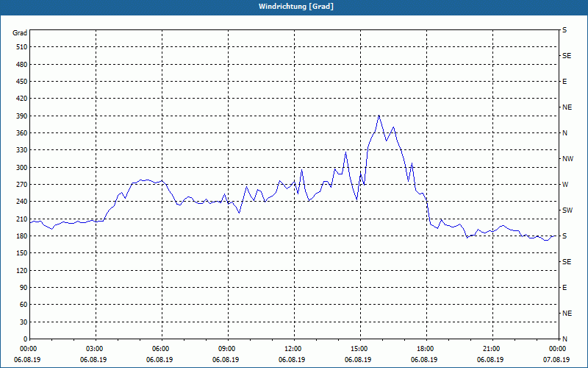Select the 390 y-axis value

tap(21, 116)
